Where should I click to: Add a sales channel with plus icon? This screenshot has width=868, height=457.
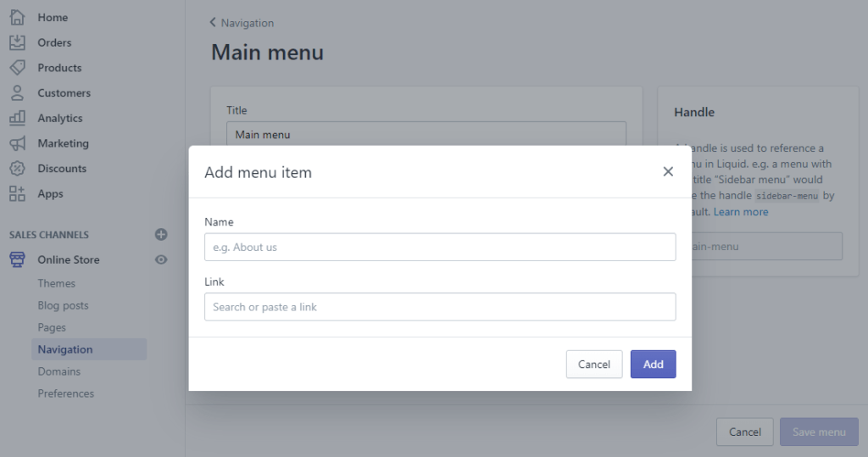(x=161, y=235)
